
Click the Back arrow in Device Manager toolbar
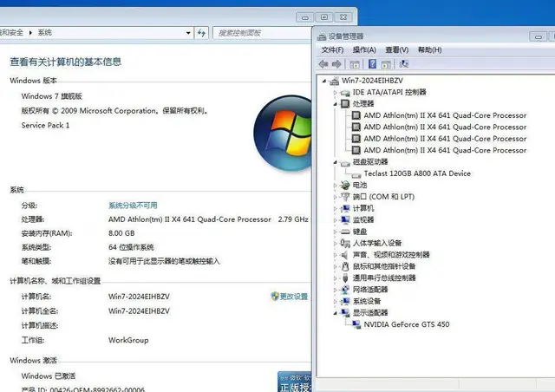(x=323, y=64)
